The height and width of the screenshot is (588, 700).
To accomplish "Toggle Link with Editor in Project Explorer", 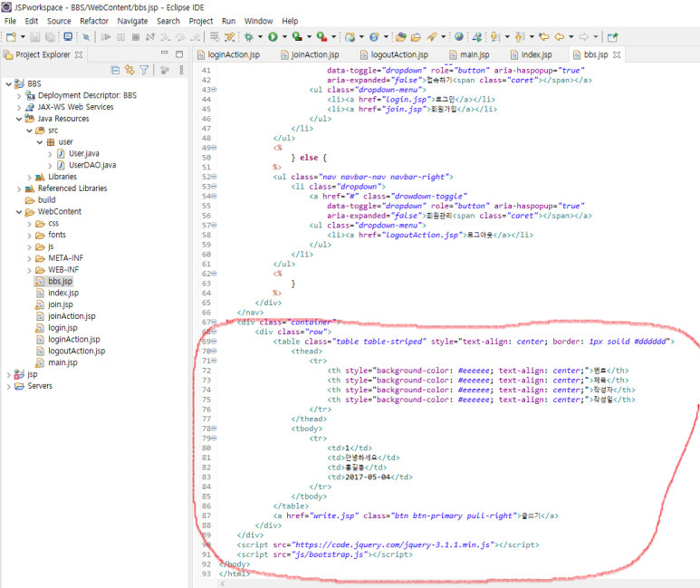I will [129, 70].
